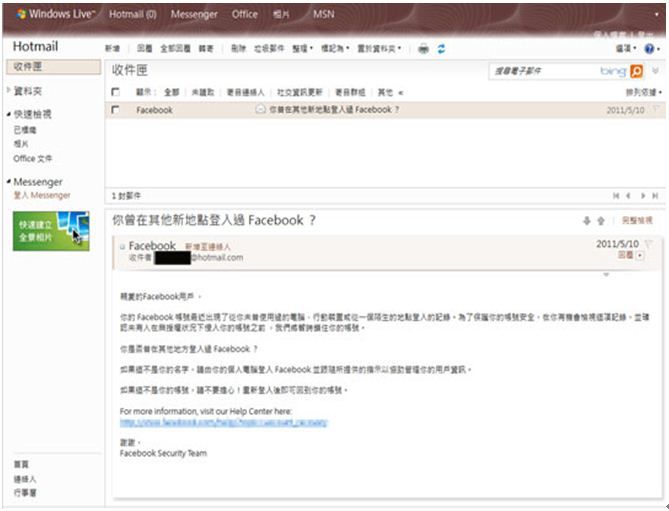Click 轉寄 forward in the toolbar
This screenshot has height=511, width=669.
pyautogui.click(x=206, y=49)
